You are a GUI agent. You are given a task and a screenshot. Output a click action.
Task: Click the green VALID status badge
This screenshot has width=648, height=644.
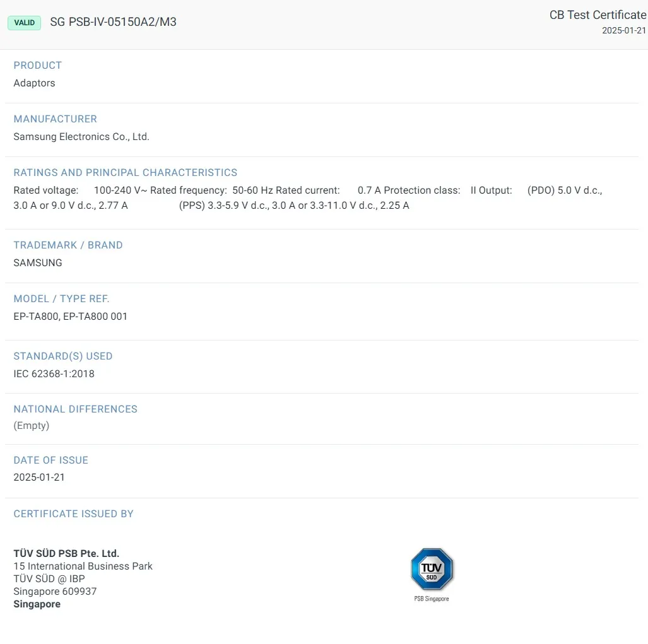[25, 23]
